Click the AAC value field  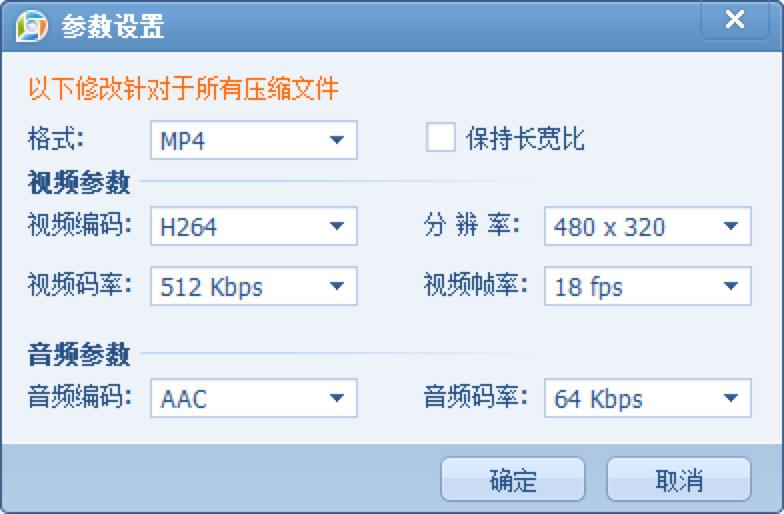point(184,399)
